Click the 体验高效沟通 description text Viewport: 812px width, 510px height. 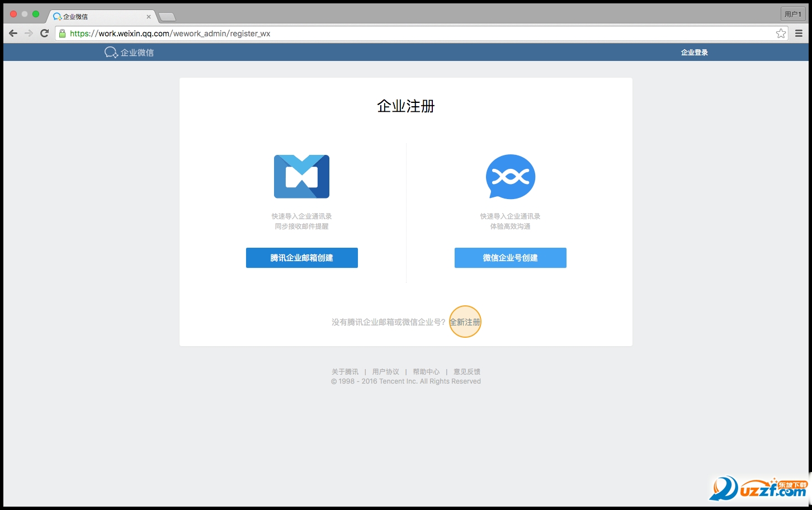pyautogui.click(x=511, y=226)
